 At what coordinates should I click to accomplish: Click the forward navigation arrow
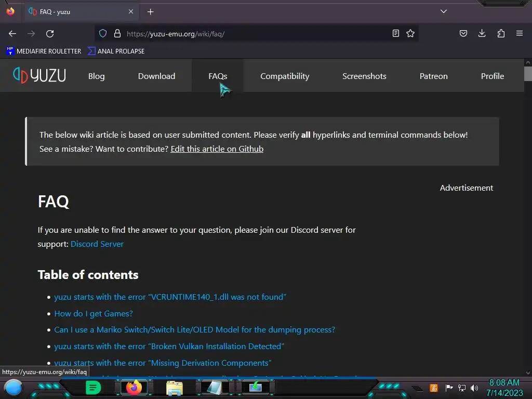point(31,34)
